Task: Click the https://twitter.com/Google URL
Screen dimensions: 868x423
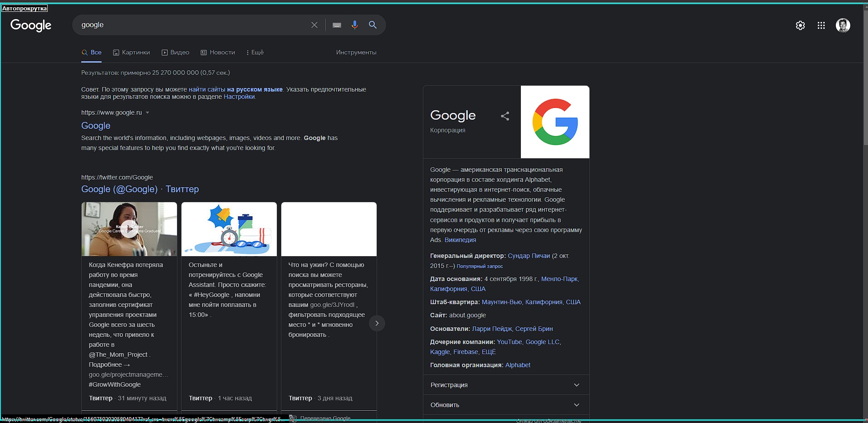Action: coord(117,177)
